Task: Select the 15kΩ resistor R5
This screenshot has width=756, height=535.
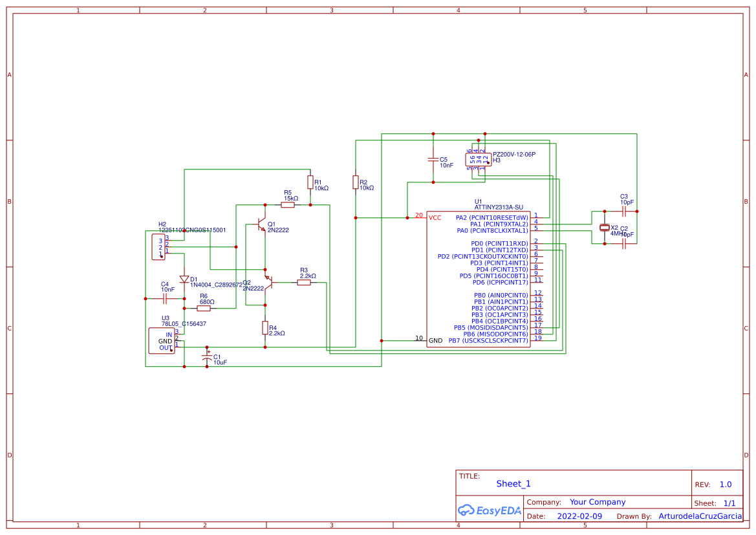Action: [286, 204]
